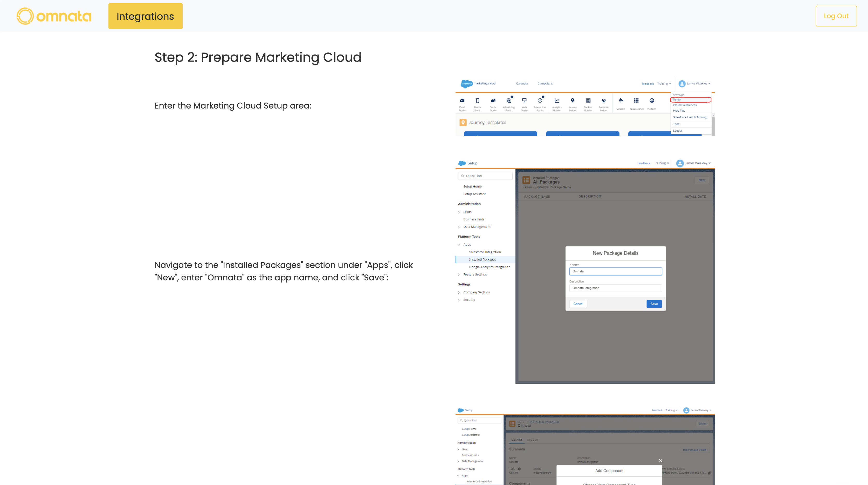Click the Platform icon
Screen dimensions: 868x485
tap(652, 100)
